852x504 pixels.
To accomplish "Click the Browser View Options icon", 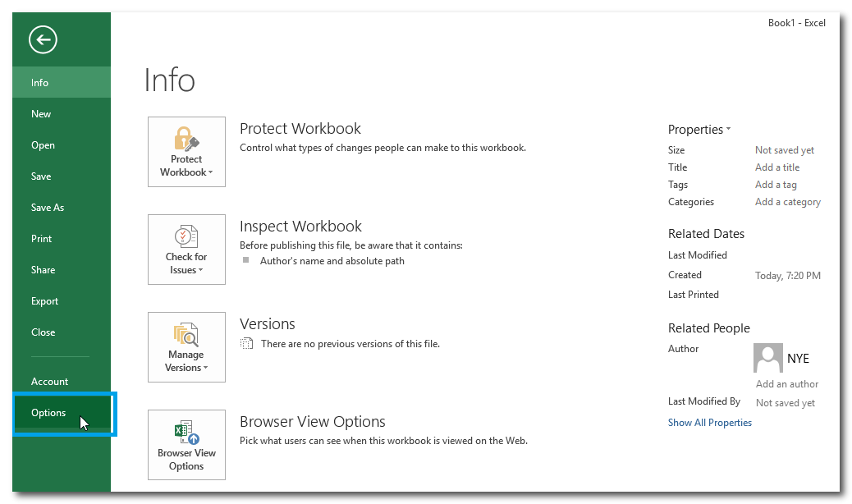I will pyautogui.click(x=186, y=432).
